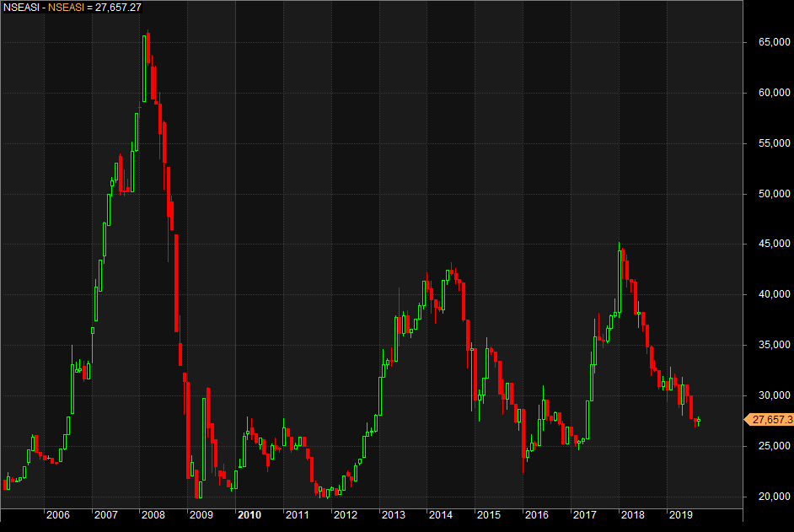Click the 2009 year label on time axis
794x532 pixels.
201,515
